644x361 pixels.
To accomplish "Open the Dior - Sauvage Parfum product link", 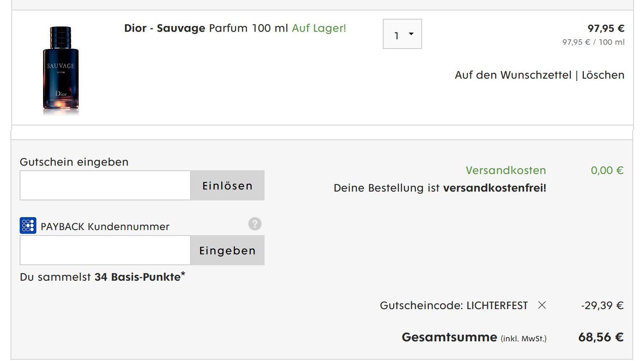I will [206, 28].
